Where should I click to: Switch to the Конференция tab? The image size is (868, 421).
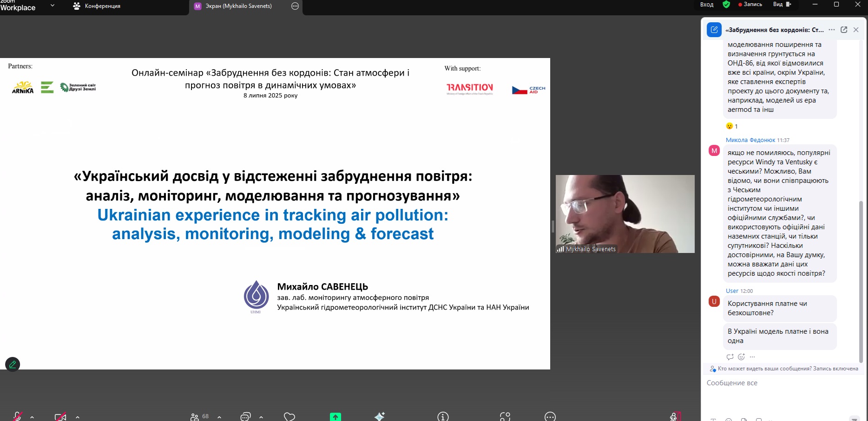[97, 6]
